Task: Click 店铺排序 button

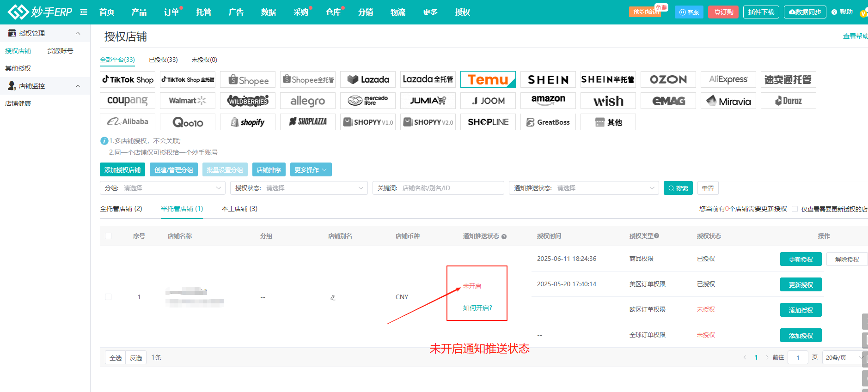Action: [x=269, y=169]
